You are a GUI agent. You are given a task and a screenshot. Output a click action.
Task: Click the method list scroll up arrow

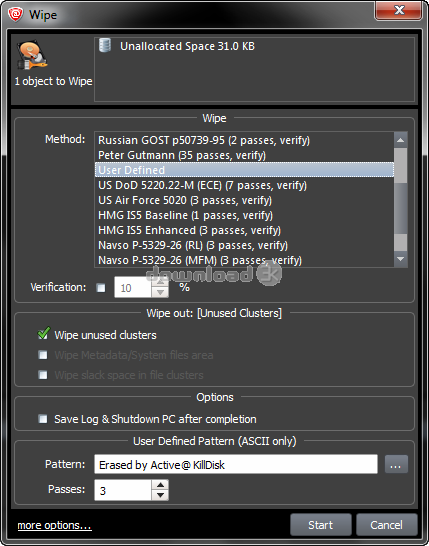[401, 140]
